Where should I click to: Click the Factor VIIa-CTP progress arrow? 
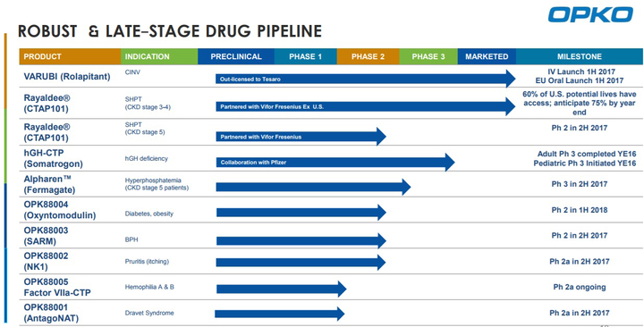(x=282, y=289)
